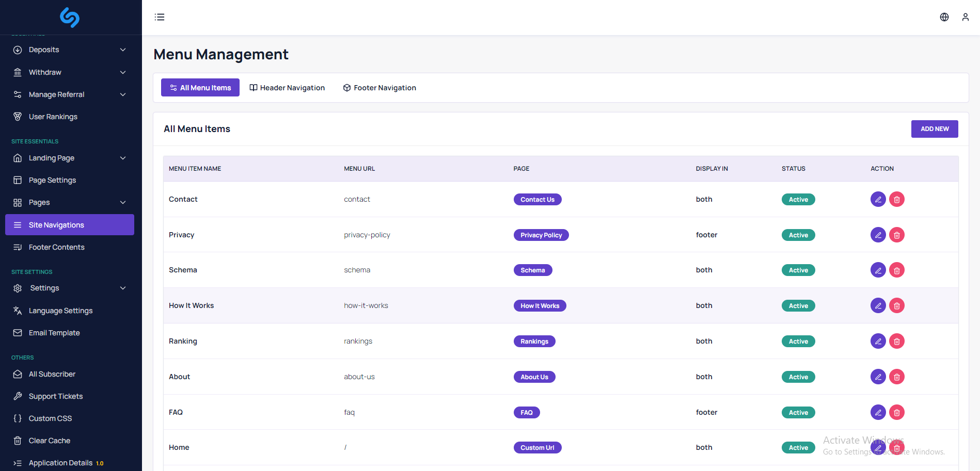This screenshot has width=980, height=471.
Task: Switch to Header Navigation tab
Action: pyautogui.click(x=287, y=88)
